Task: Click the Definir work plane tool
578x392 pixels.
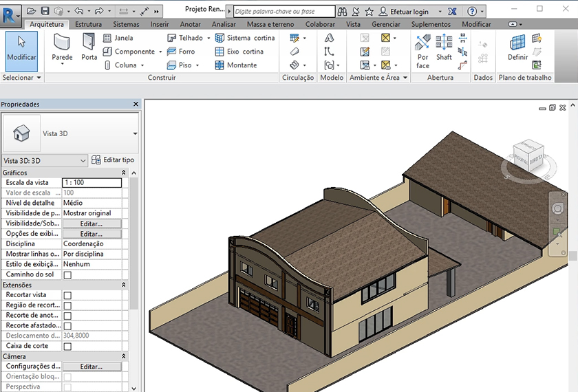Action: (517, 48)
